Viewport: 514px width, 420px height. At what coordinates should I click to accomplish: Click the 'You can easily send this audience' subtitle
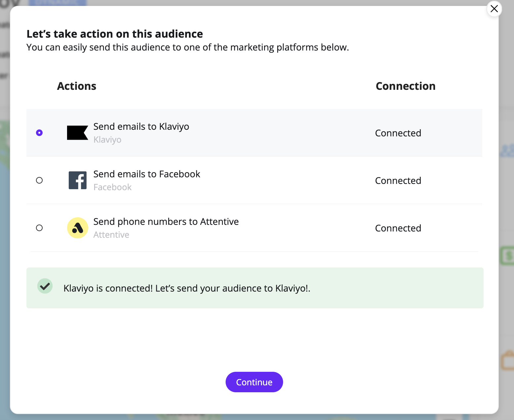(x=188, y=47)
